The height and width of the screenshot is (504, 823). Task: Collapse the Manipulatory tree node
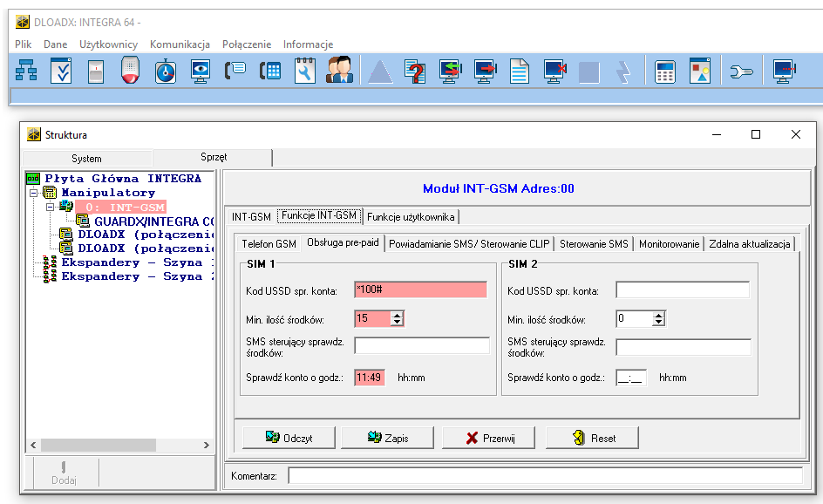(x=34, y=193)
